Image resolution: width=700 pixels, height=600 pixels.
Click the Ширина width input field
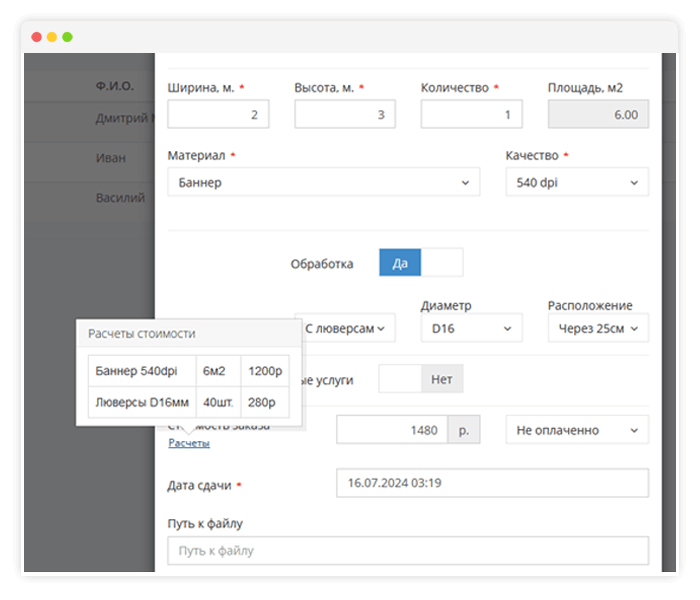click(x=218, y=114)
